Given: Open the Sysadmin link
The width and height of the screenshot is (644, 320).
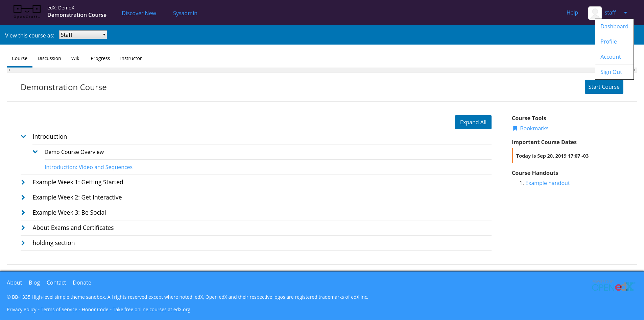Looking at the screenshot, I should point(185,13).
